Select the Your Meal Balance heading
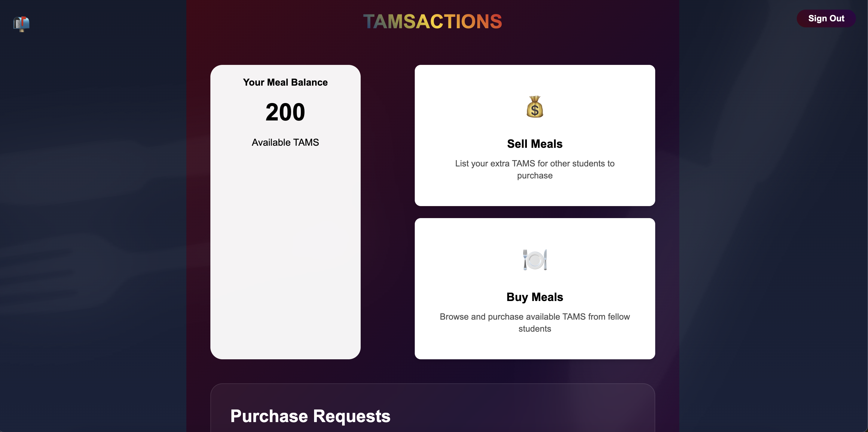 (285, 83)
